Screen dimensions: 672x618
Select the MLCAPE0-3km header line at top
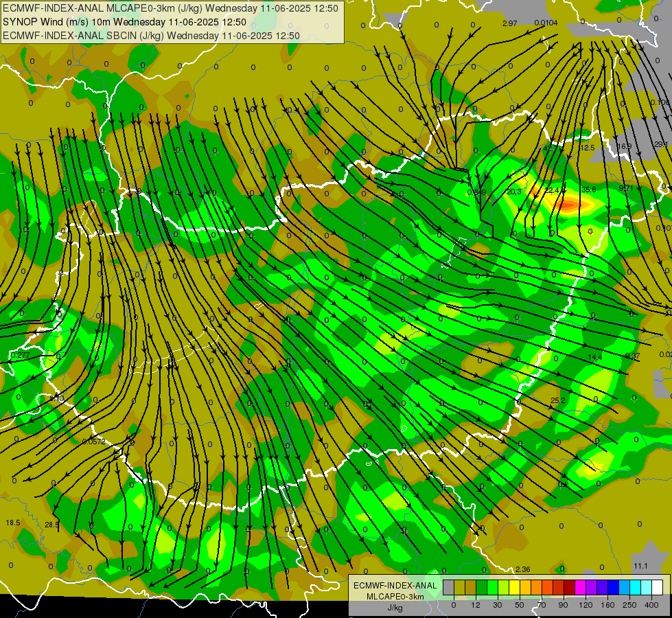click(170, 8)
